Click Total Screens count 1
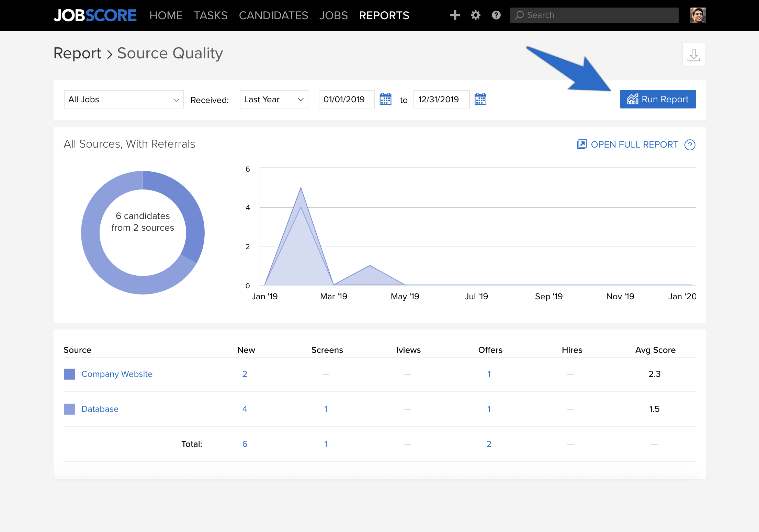The width and height of the screenshot is (759, 532). click(x=326, y=444)
